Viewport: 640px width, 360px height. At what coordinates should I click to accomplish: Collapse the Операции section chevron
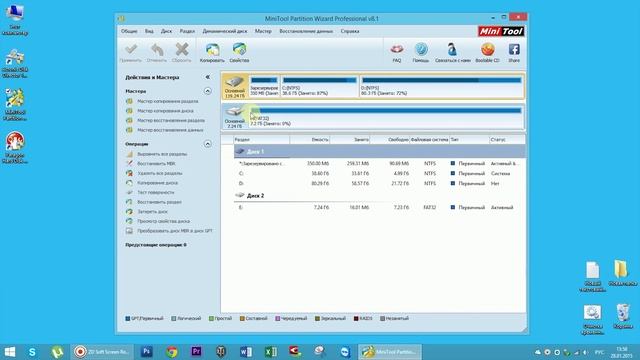207,144
